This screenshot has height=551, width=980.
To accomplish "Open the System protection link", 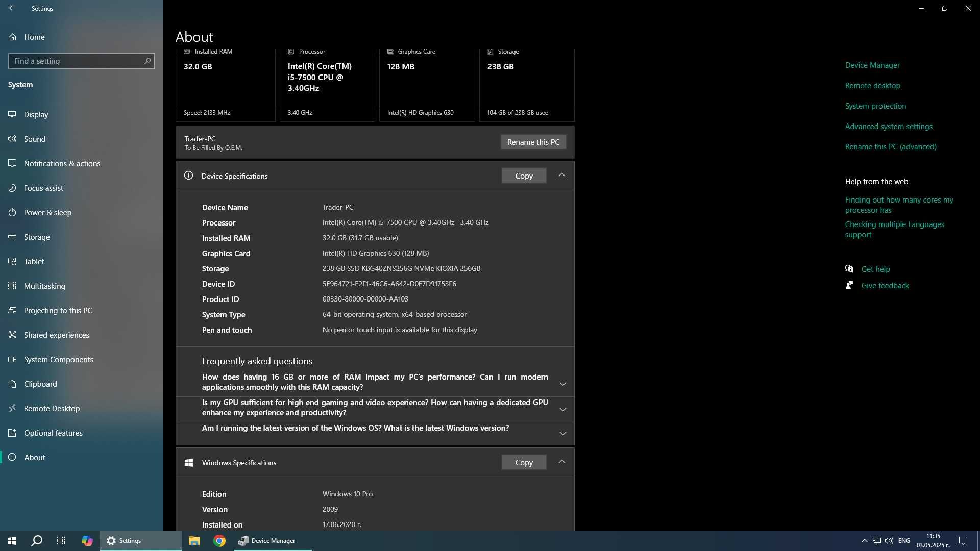I will (x=875, y=106).
